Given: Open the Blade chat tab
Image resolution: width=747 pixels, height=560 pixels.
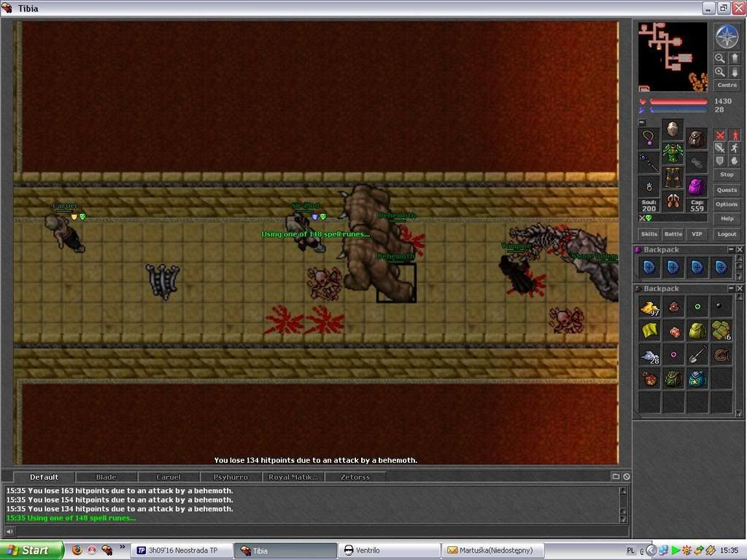Looking at the screenshot, I should click(107, 477).
